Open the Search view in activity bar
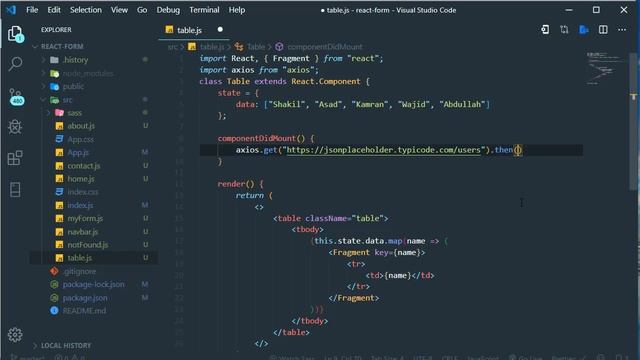The height and width of the screenshot is (360, 640). 16,64
